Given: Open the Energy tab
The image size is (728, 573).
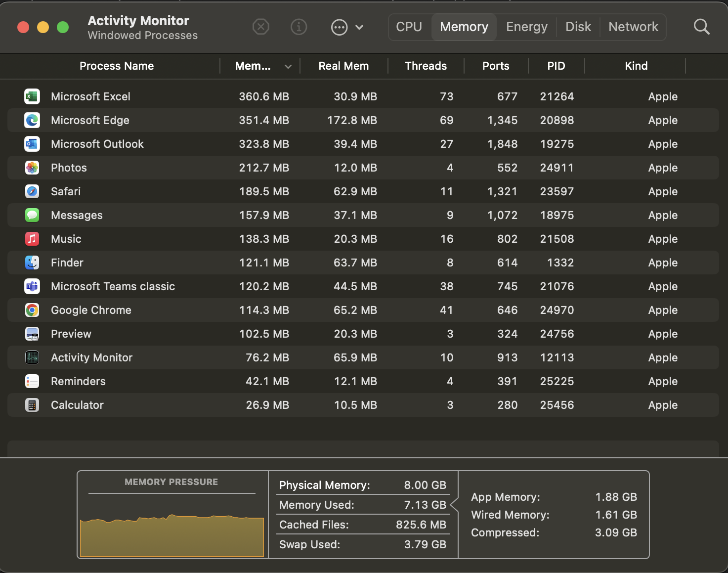Looking at the screenshot, I should (x=527, y=27).
